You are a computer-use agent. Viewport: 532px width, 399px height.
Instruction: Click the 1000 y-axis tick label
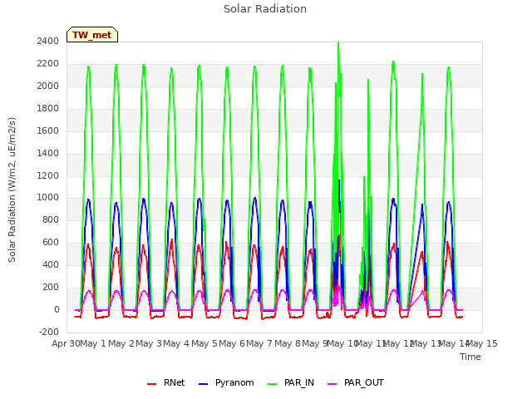[x=48, y=198]
